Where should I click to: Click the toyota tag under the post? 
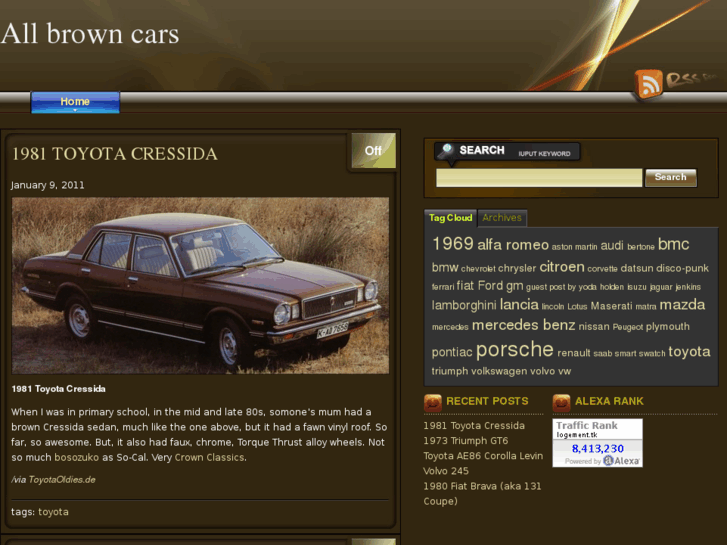click(53, 512)
